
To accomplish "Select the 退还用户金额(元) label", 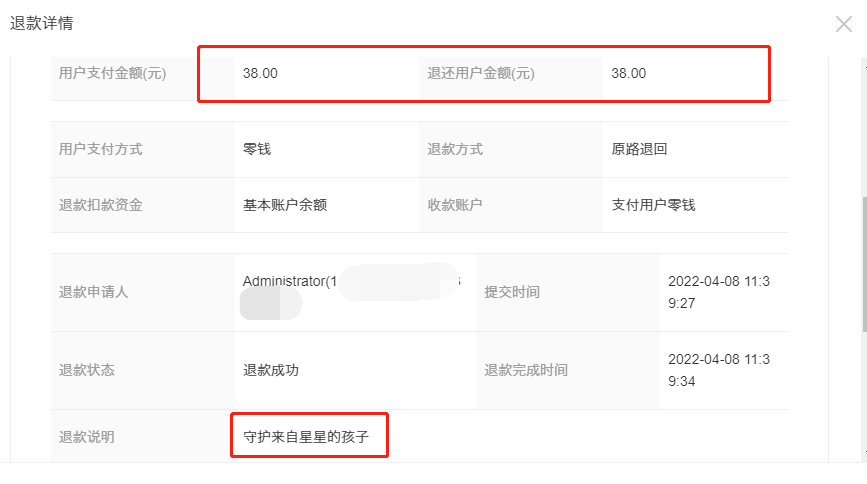I will (x=479, y=73).
